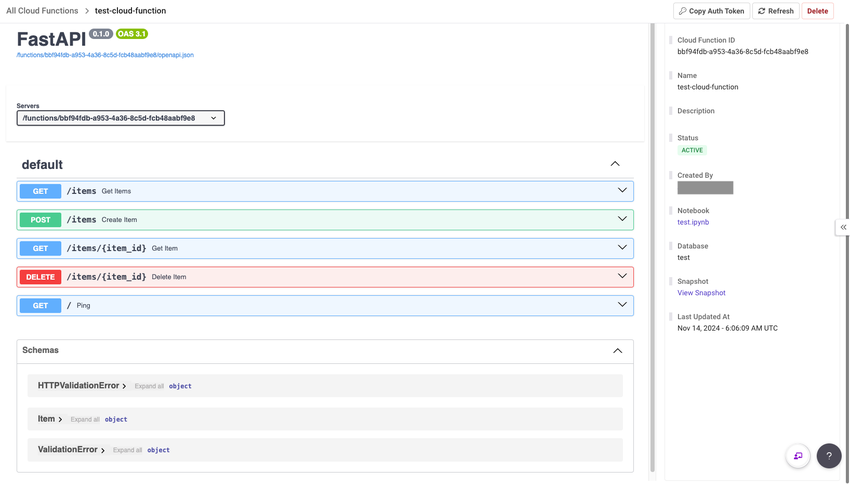850x485 pixels.
Task: Expand the GET /items/{item_id} operation
Action: (622, 248)
